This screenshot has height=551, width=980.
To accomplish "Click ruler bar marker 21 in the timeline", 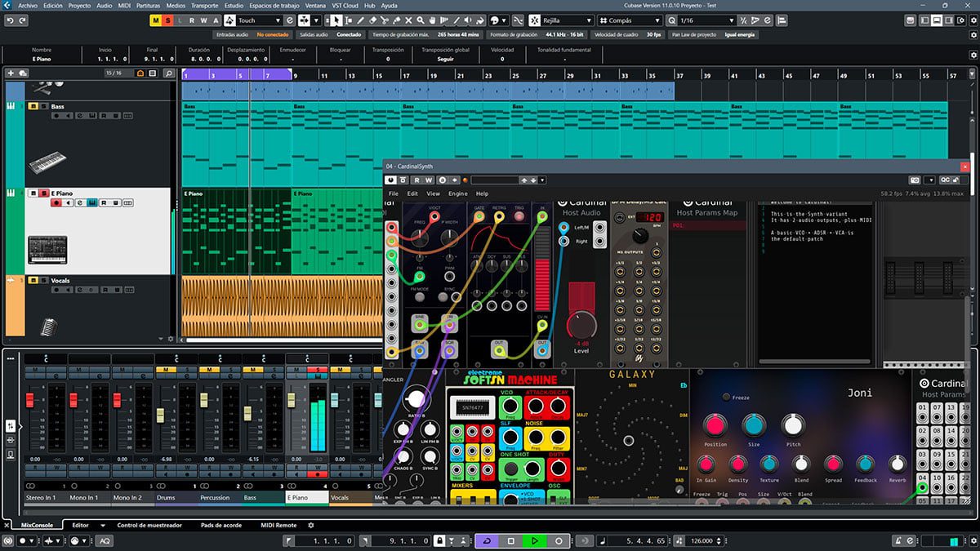I will click(460, 75).
